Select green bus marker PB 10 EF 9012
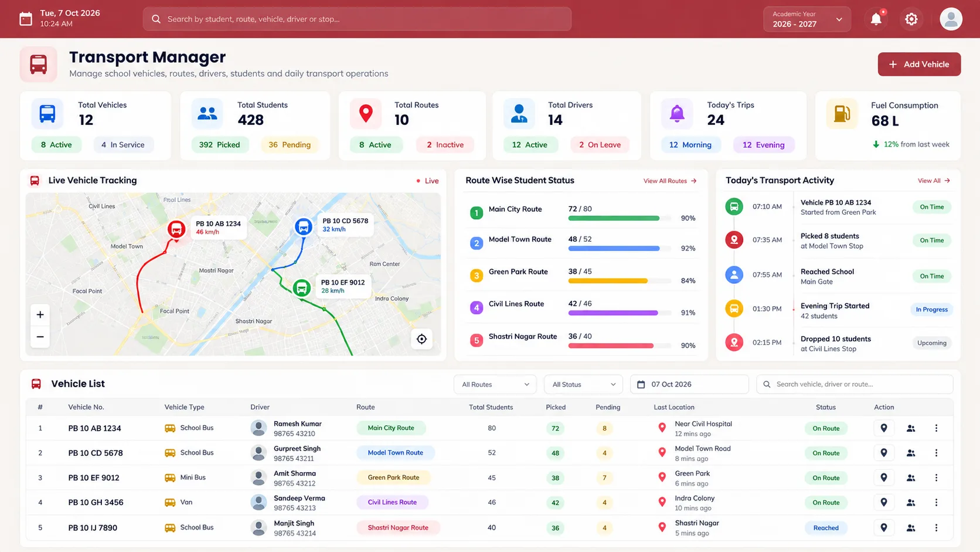This screenshot has height=552, width=980. 301,287
